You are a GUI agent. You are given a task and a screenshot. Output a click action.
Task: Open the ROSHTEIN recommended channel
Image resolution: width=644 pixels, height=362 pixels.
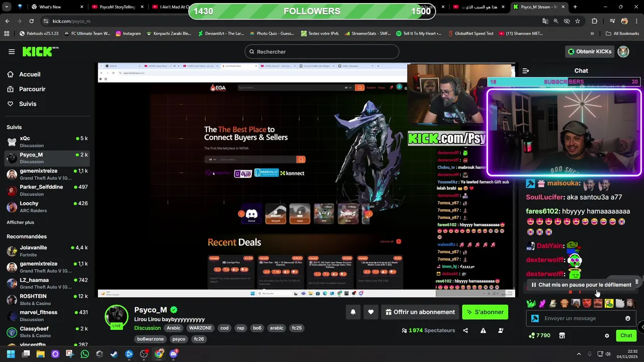tap(48, 300)
